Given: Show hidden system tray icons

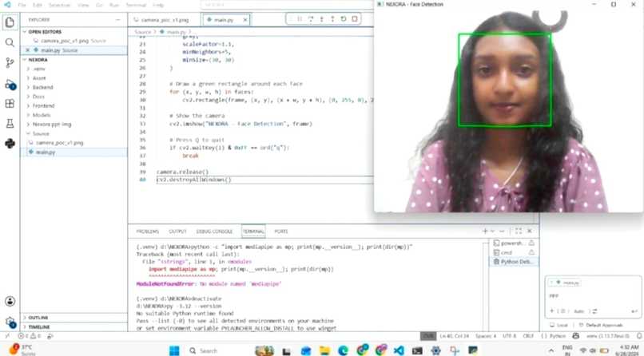Looking at the screenshot, I should [551, 350].
